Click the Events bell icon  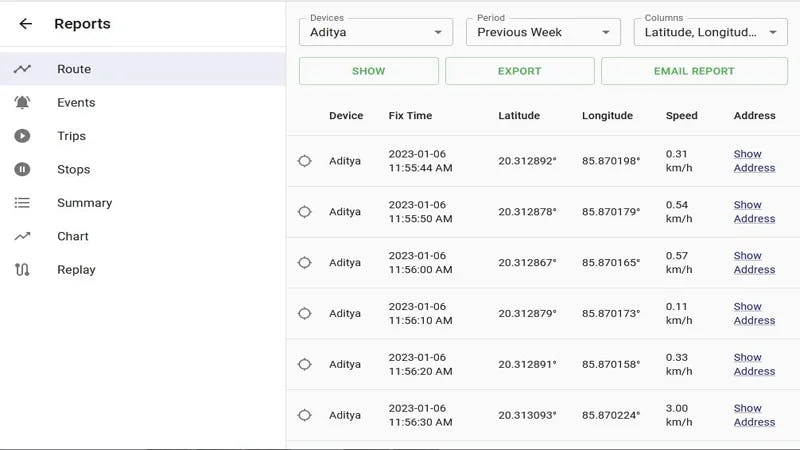pos(22,102)
